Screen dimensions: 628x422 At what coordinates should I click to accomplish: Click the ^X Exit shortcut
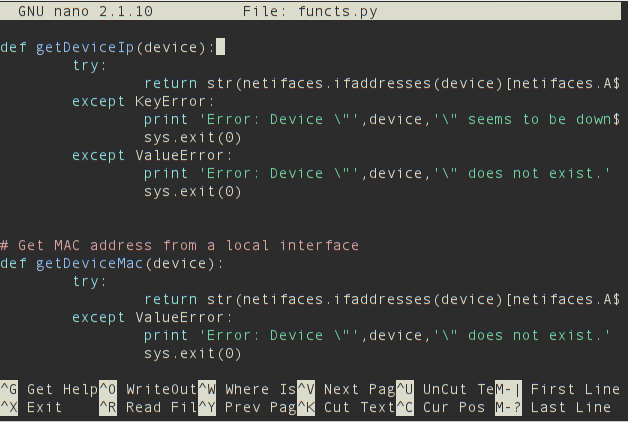coord(31,407)
